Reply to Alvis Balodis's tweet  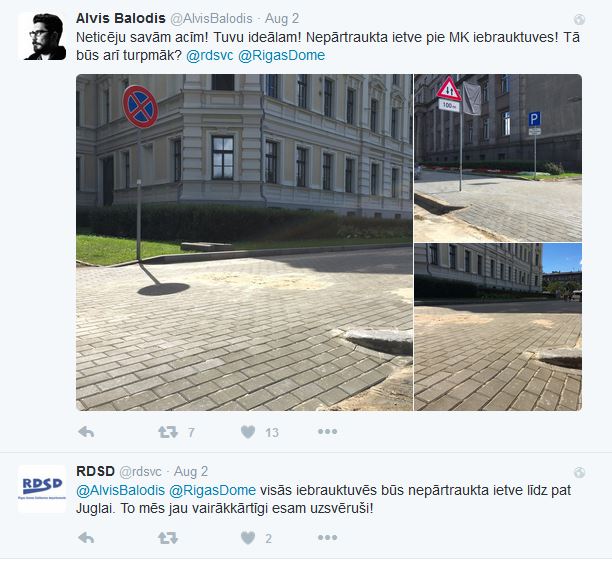pyautogui.click(x=86, y=432)
